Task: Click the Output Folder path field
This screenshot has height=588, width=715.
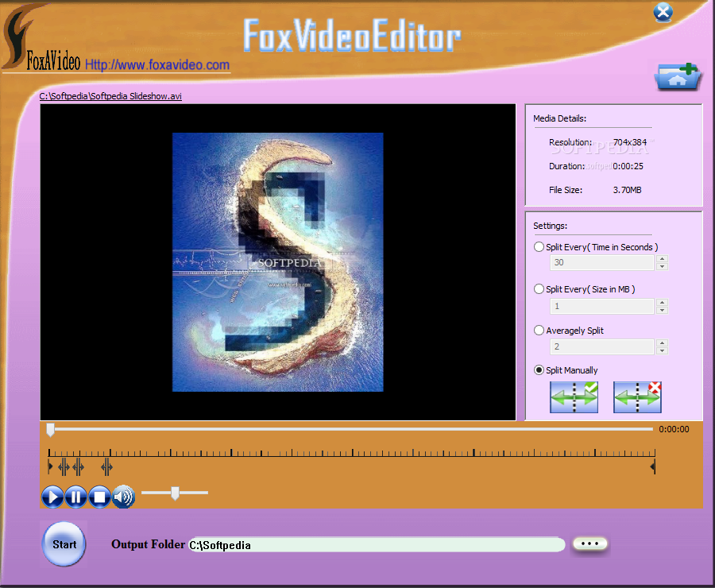Action: (x=377, y=544)
